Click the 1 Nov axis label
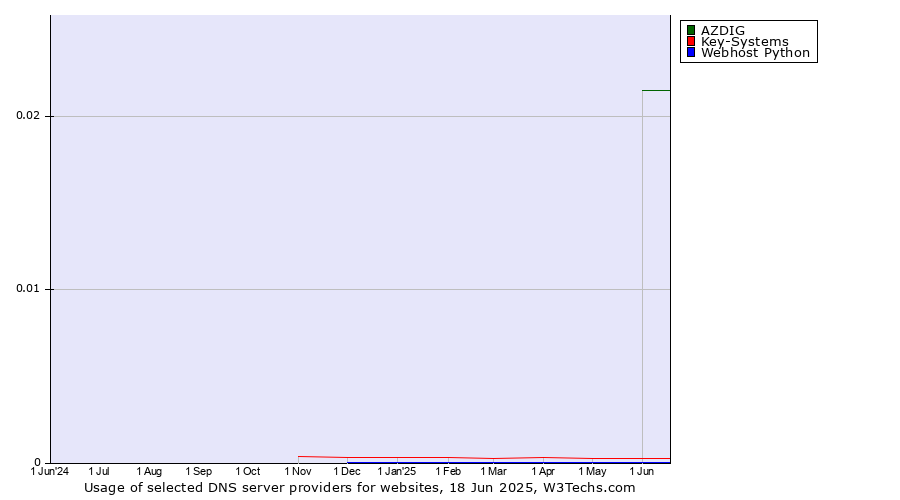This screenshot has height=500, width=900. 298,471
